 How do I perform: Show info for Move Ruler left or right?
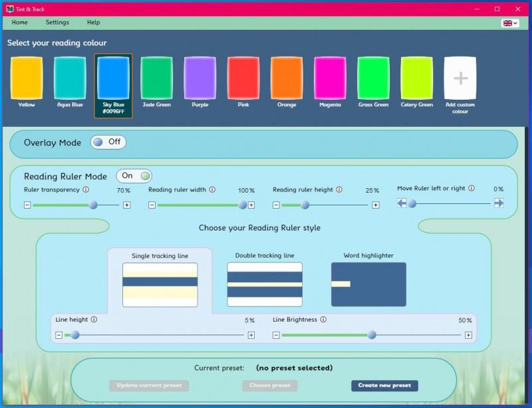pos(471,188)
